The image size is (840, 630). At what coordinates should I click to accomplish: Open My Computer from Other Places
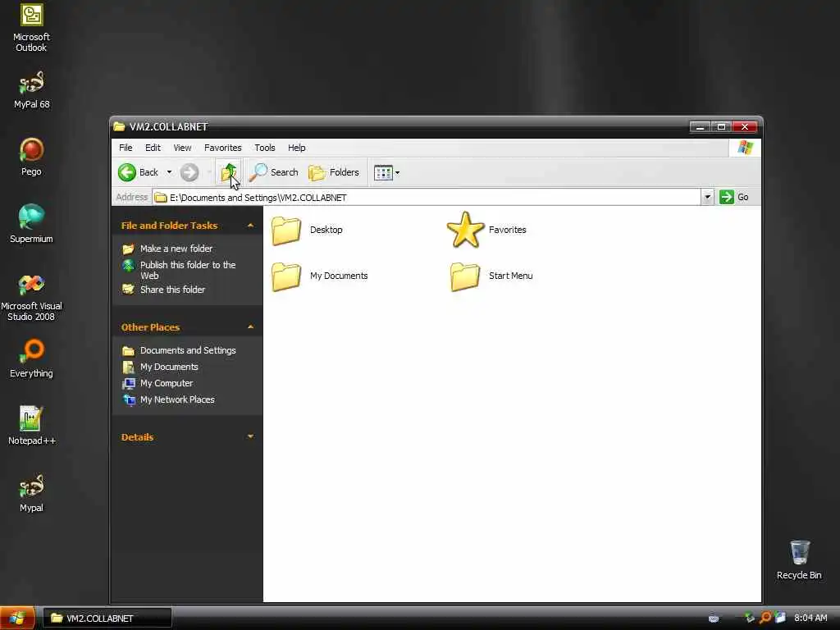166,384
